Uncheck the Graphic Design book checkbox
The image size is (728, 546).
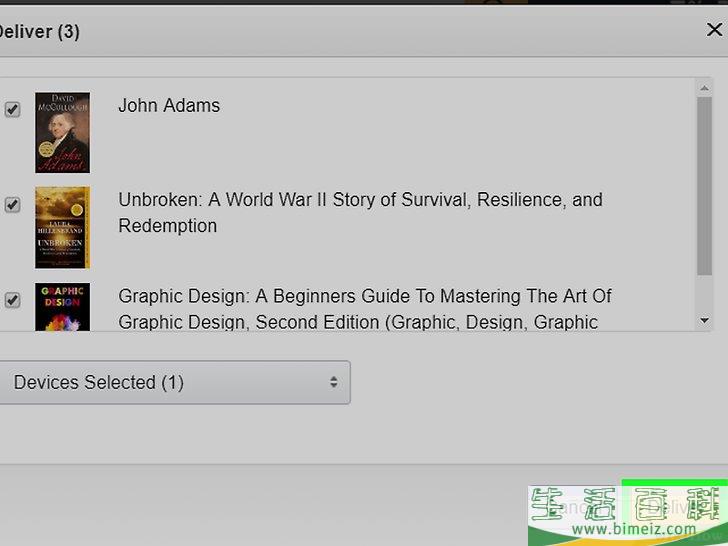click(12, 300)
